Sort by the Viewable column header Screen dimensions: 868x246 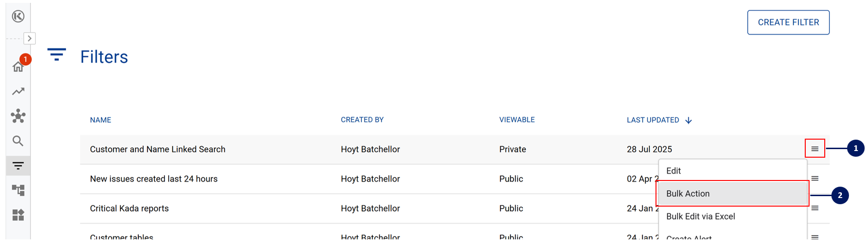pyautogui.click(x=517, y=120)
